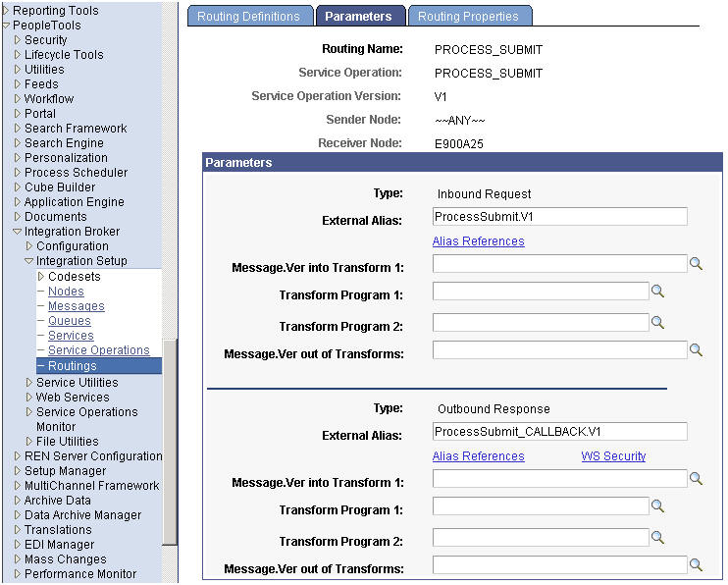Viewport: 728px width, 585px height.
Task: Expand the Documents folder
Action: (x=18, y=217)
